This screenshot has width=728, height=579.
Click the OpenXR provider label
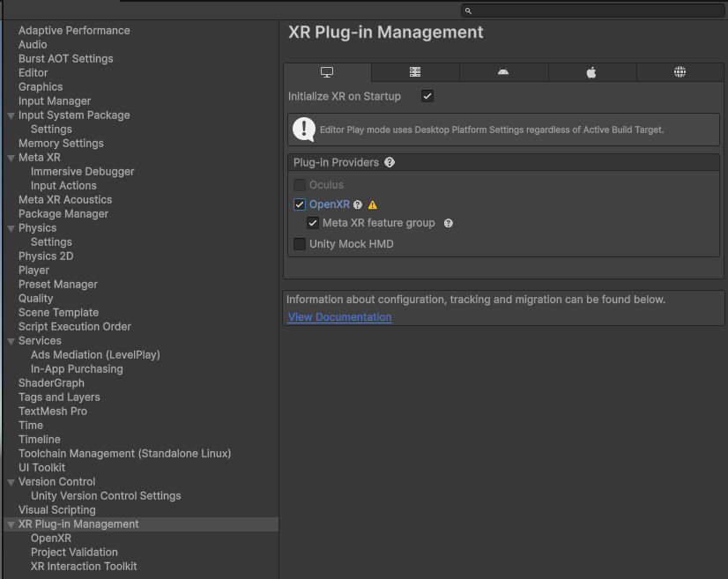pos(329,204)
